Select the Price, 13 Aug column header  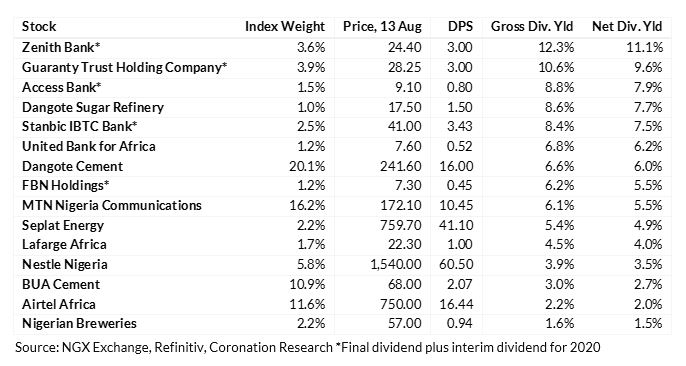tap(382, 27)
